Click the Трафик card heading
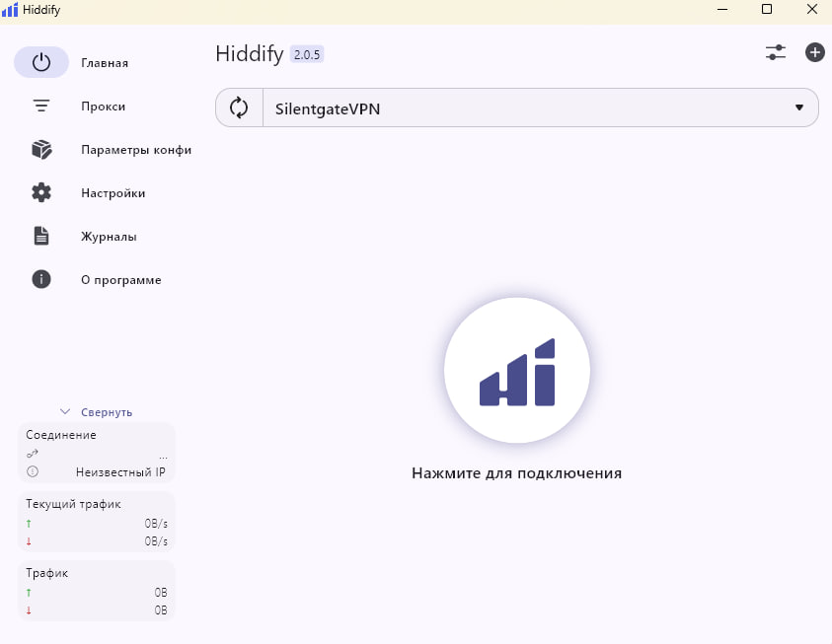 pos(46,573)
